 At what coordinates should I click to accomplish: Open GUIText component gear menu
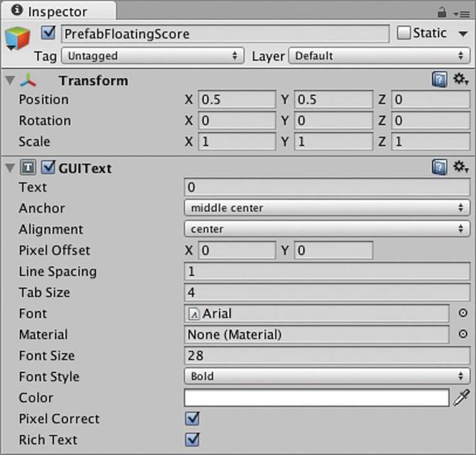[x=461, y=167]
